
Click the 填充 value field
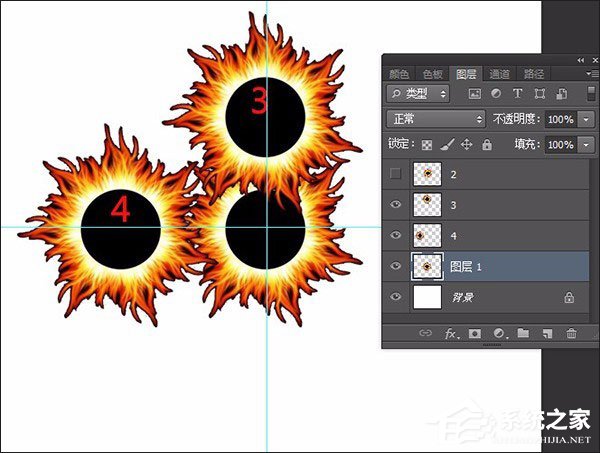coord(561,145)
